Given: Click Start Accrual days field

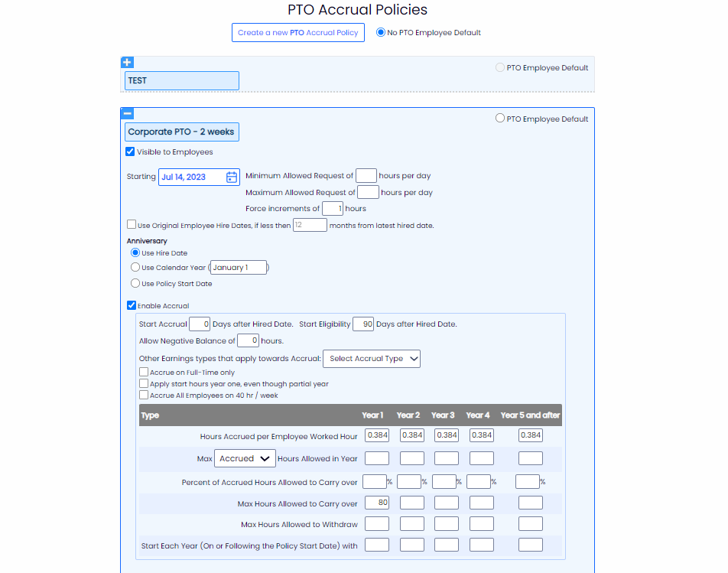Looking at the screenshot, I should click(200, 324).
